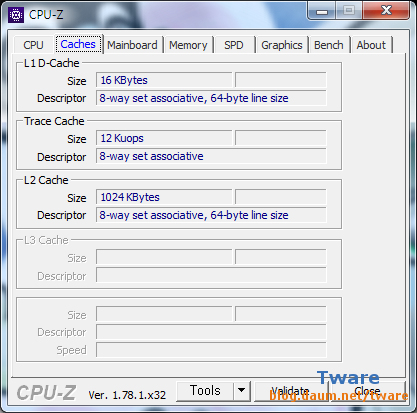Click the Close button at bottom
The width and height of the screenshot is (417, 413).
tap(368, 391)
